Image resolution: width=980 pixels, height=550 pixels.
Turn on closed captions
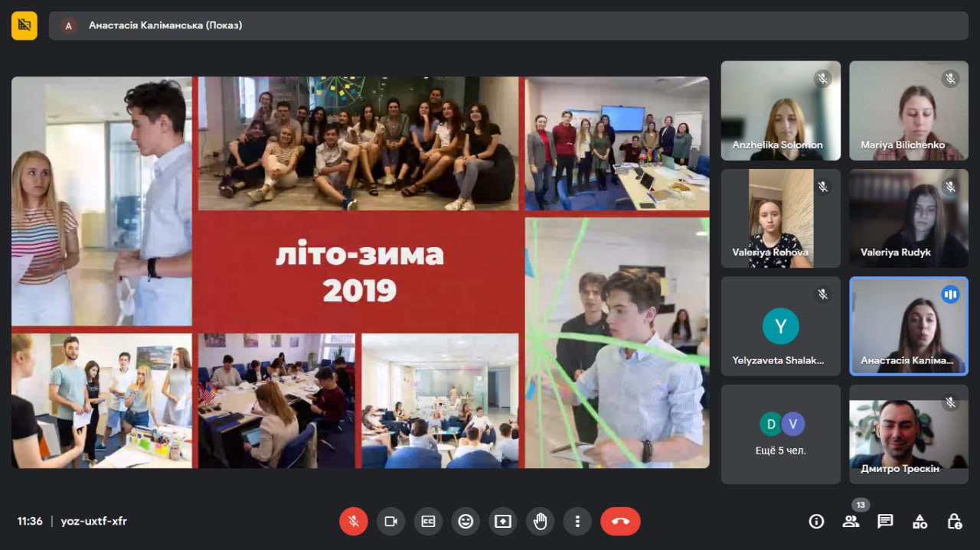(428, 521)
